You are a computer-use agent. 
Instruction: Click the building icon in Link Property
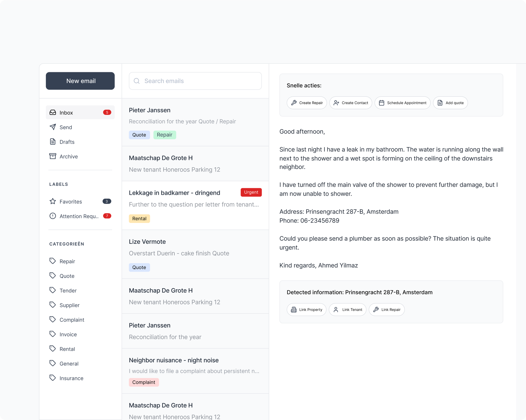(294, 310)
